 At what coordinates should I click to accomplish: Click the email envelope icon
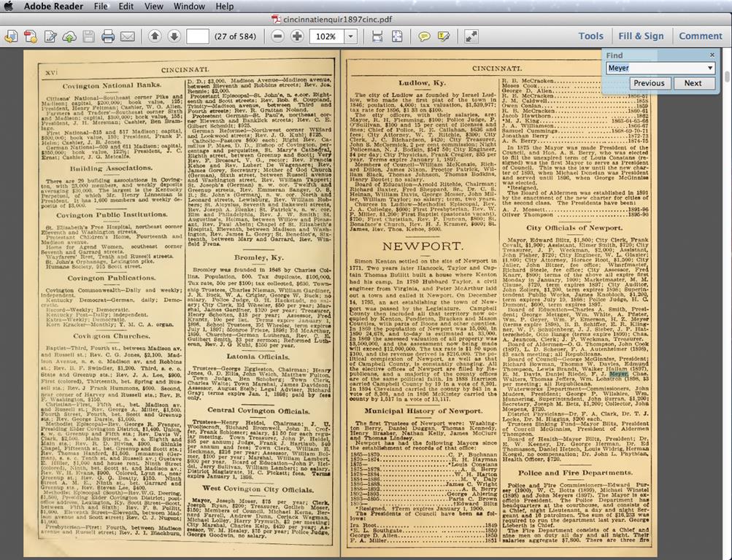point(128,36)
